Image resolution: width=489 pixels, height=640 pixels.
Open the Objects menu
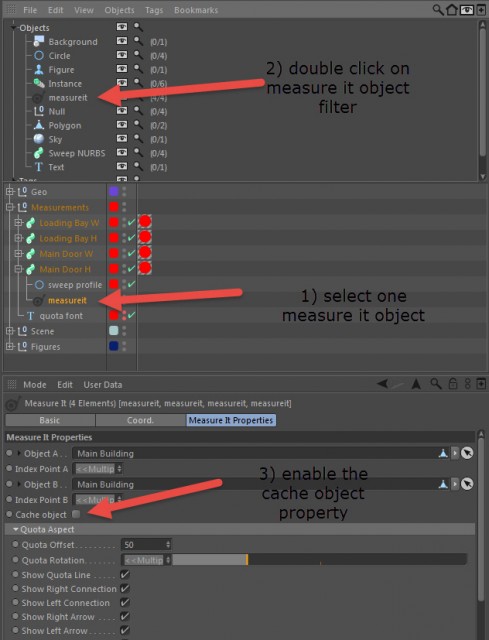(119, 10)
